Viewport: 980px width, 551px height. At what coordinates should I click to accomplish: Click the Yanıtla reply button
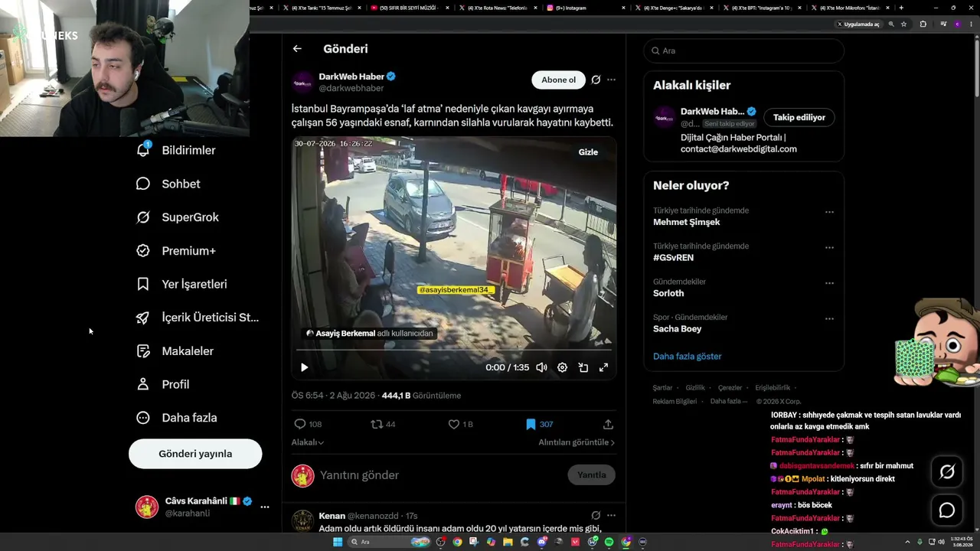591,475
